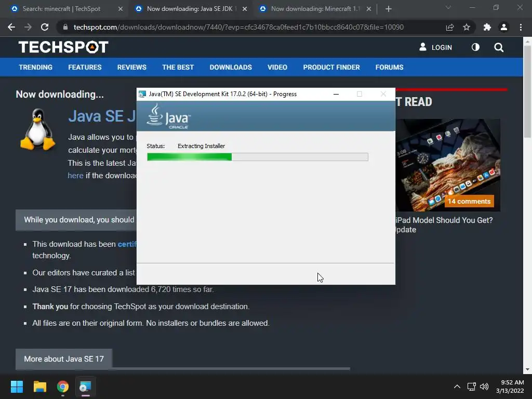Click the Linux penguin icon
The image size is (532, 399).
(x=37, y=129)
